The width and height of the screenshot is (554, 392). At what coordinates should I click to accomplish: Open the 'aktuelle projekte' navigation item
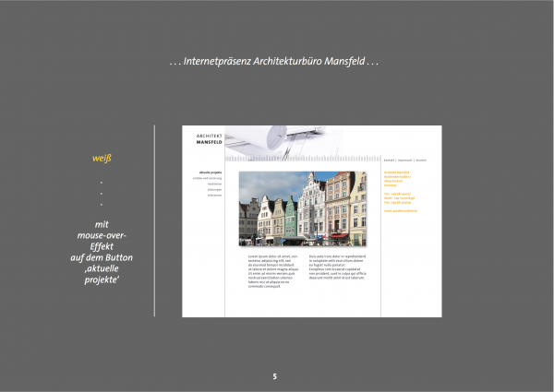click(211, 172)
